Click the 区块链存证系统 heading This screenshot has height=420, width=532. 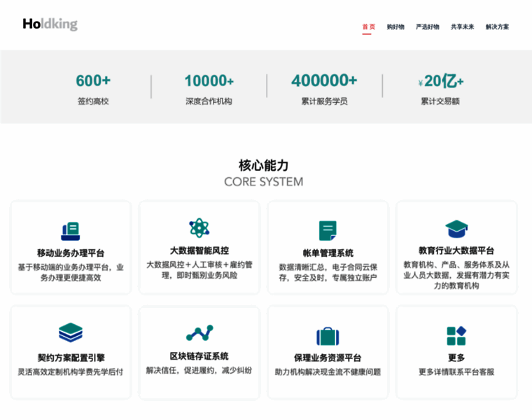pos(199,356)
